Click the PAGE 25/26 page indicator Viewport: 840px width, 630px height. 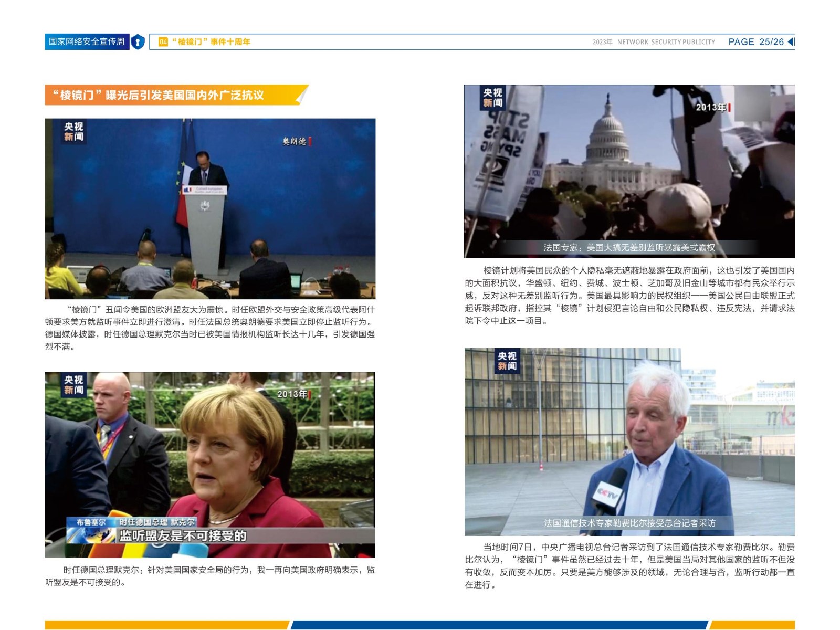click(x=755, y=42)
